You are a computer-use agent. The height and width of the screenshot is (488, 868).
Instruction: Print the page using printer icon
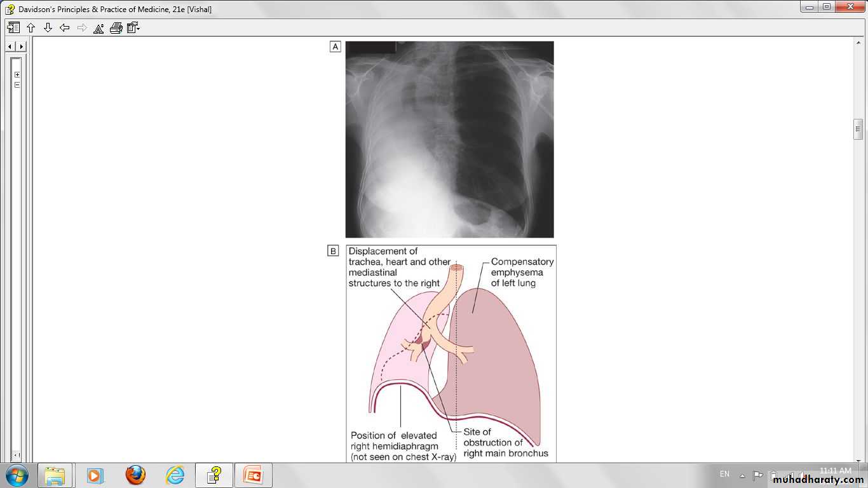tap(116, 28)
